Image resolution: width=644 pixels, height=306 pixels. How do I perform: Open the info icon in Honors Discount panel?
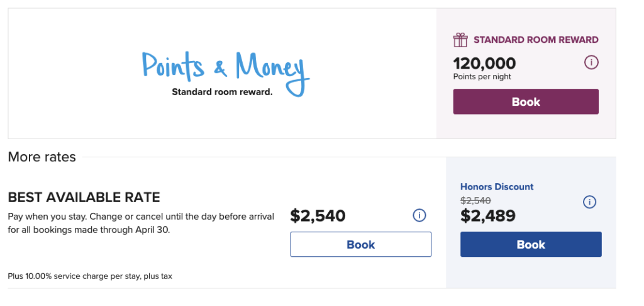point(589,202)
